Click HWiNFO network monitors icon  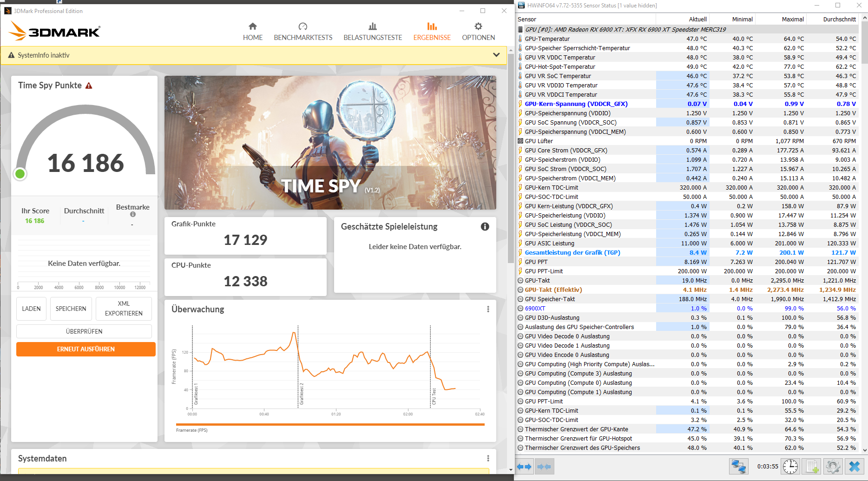click(738, 466)
